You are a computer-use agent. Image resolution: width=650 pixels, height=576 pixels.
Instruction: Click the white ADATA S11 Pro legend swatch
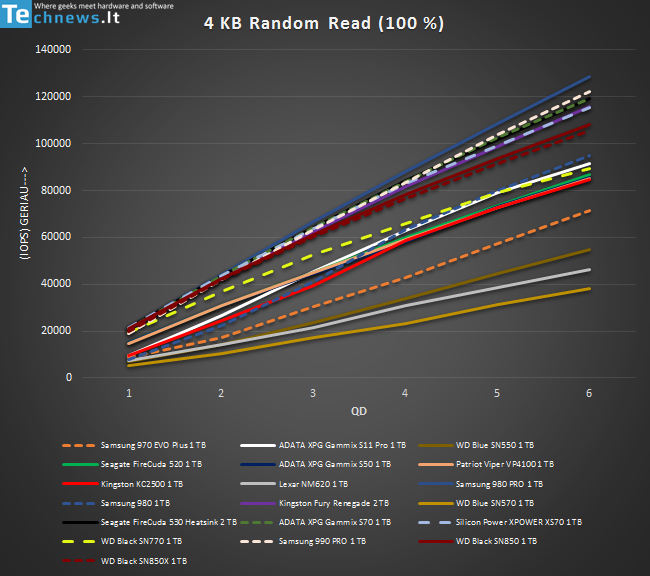(x=257, y=445)
